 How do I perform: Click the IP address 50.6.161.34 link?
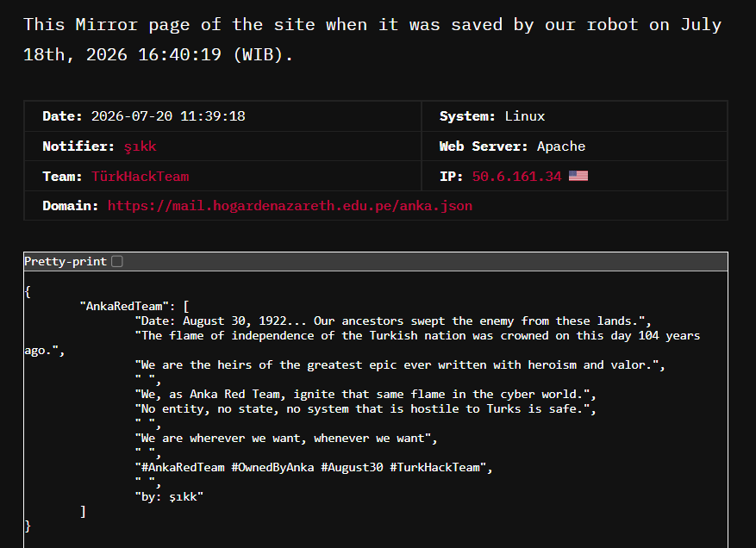pos(516,177)
